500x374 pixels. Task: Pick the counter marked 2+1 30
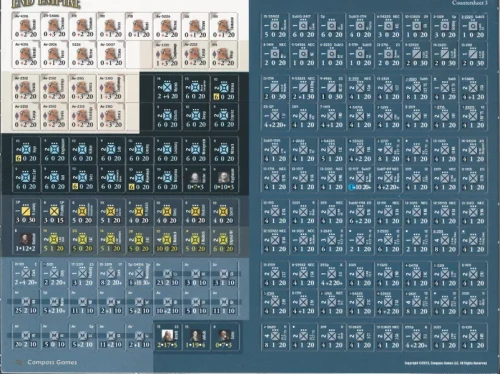303,88
